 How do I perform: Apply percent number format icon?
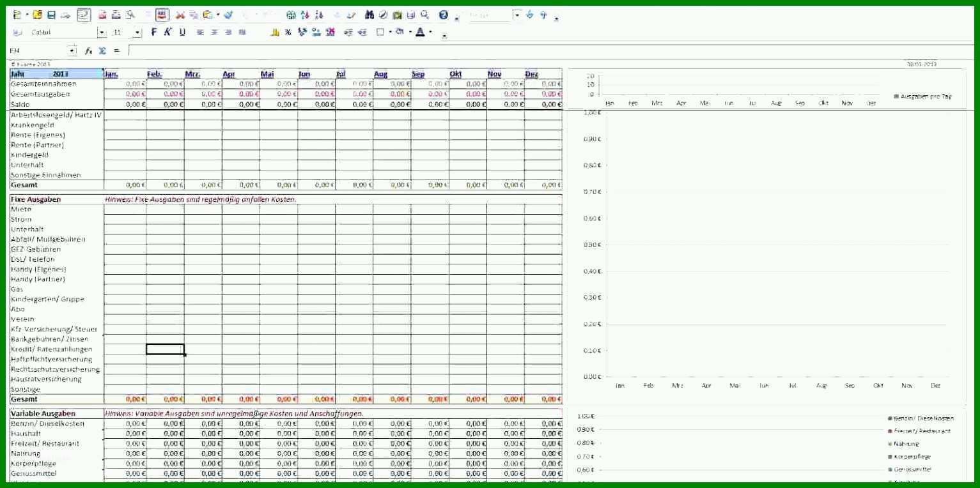(288, 32)
